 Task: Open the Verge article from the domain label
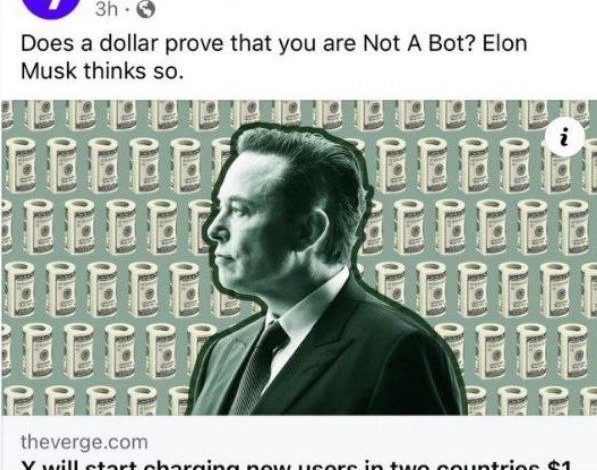click(x=85, y=442)
